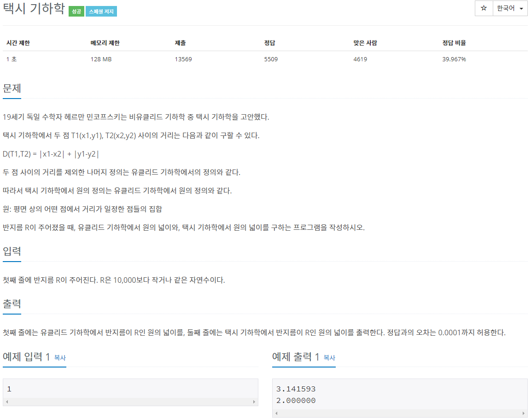Open the 한국어 language dropdown

coord(510,8)
